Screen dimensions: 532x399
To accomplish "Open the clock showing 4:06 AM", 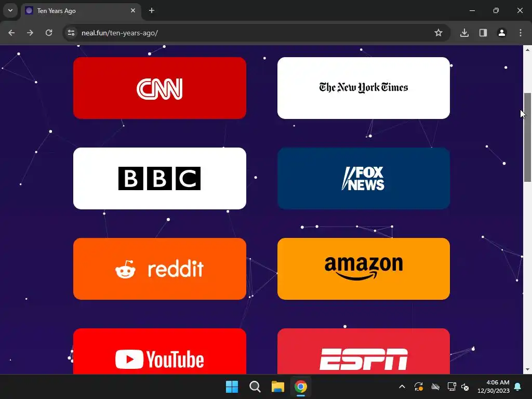I will pos(494,387).
